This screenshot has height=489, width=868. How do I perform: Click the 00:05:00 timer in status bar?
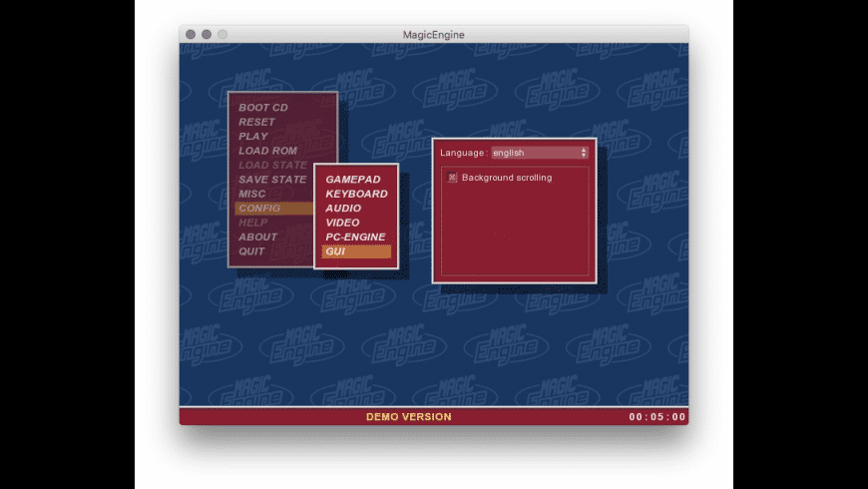coord(657,417)
